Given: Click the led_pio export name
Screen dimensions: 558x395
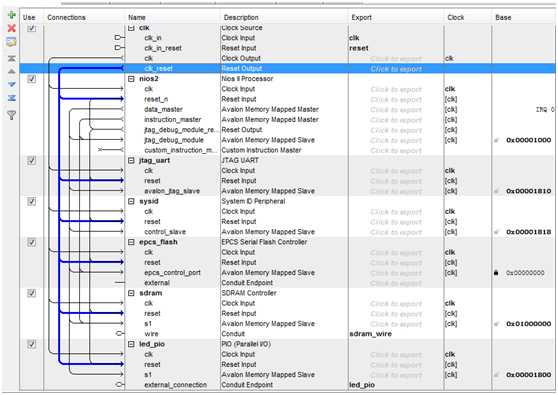Looking at the screenshot, I should pyautogui.click(x=362, y=385).
